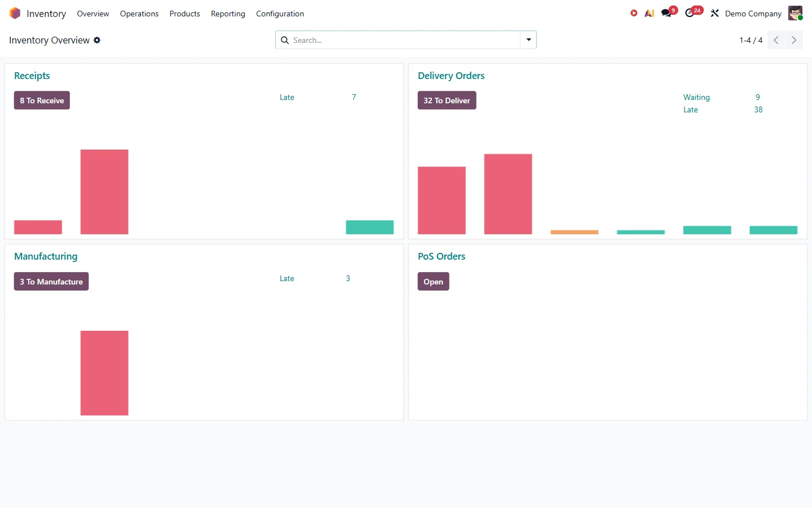Click Late link in Receipts card

pos(287,97)
